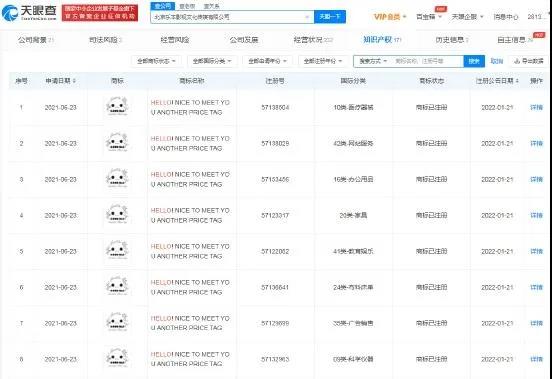Switch to the 查公司 search tab

(162, 6)
